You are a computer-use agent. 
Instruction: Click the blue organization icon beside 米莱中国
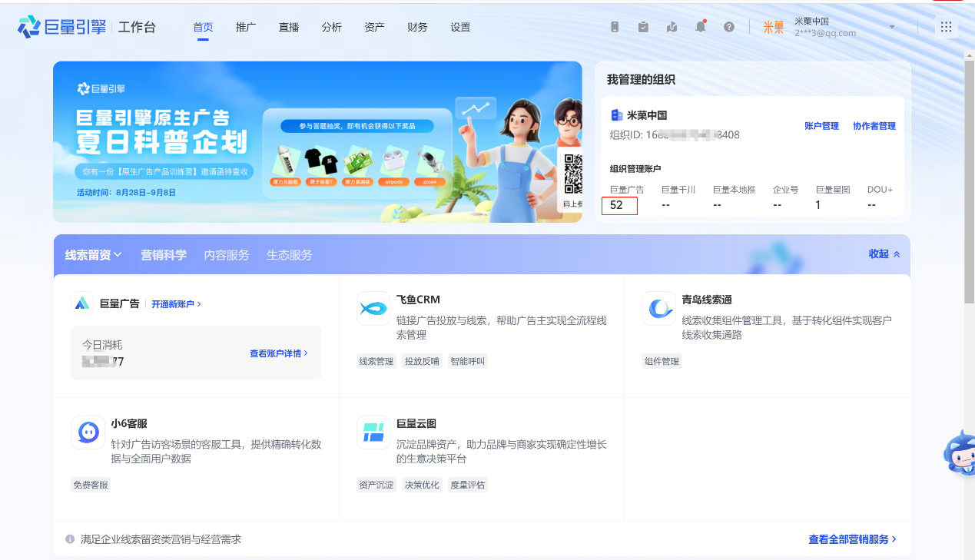pyautogui.click(x=616, y=115)
